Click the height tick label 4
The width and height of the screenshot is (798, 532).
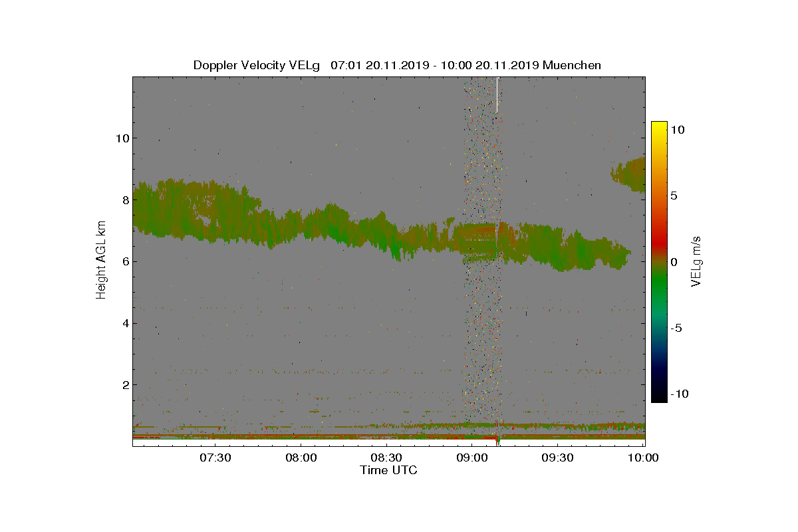pos(125,324)
